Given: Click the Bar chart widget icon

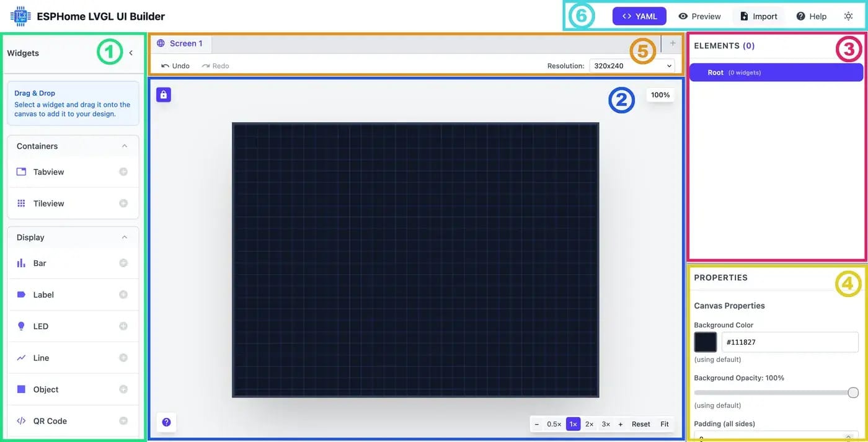Looking at the screenshot, I should point(21,263).
